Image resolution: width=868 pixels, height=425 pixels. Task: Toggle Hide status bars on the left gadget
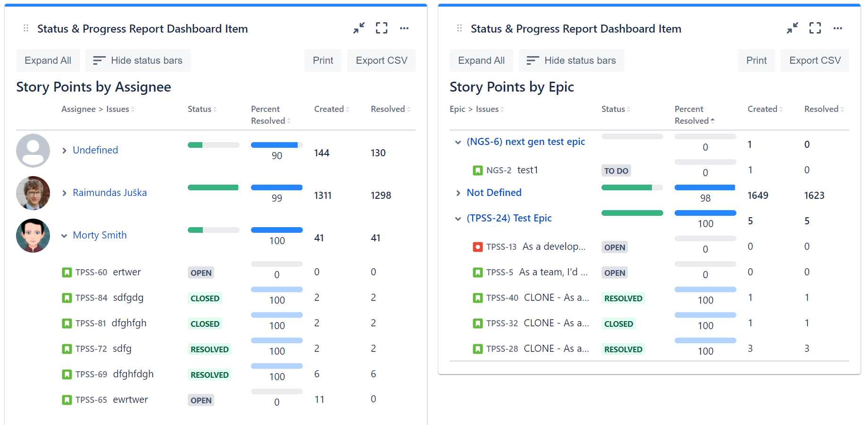[138, 60]
